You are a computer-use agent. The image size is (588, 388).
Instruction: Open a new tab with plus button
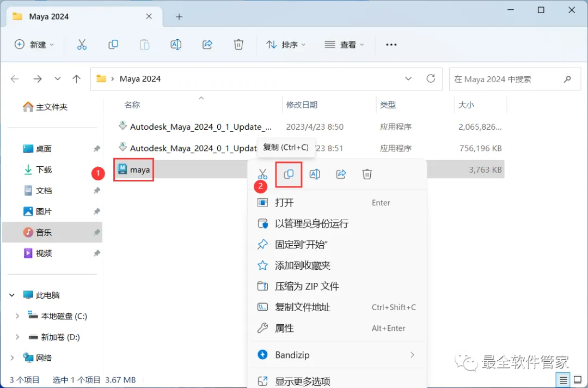[179, 17]
